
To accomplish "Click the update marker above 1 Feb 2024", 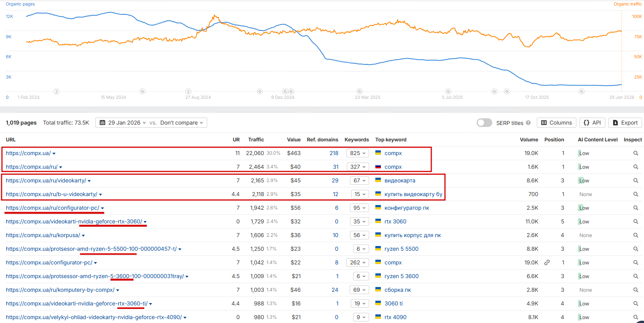I will 56,91.
